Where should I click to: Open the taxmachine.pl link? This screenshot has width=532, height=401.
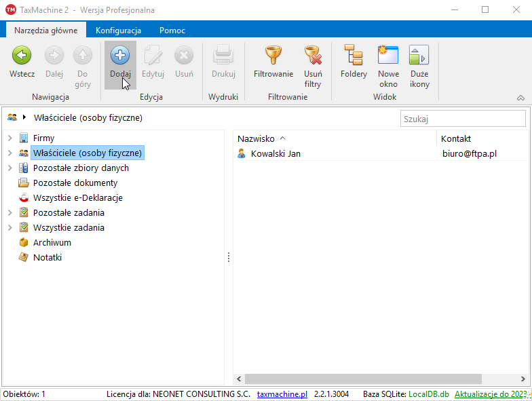[x=282, y=394]
